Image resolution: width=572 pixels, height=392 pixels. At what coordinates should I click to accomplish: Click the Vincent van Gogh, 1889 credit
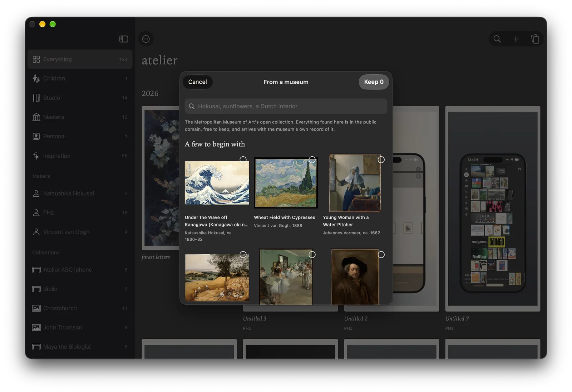coord(278,226)
